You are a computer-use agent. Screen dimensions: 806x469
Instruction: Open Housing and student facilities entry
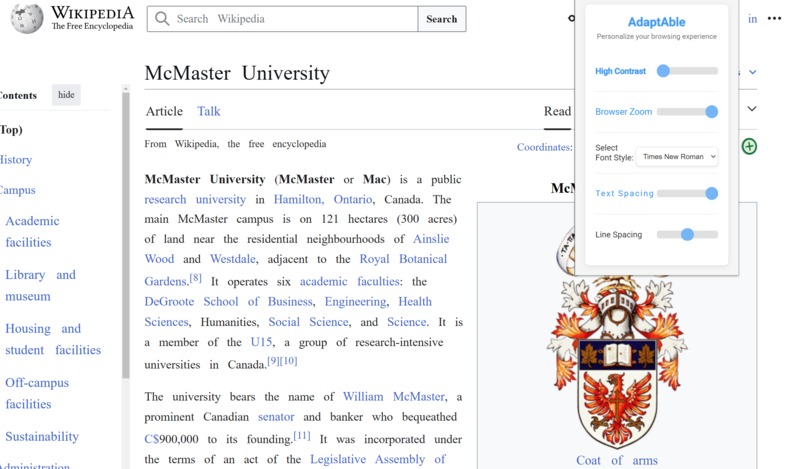click(53, 339)
